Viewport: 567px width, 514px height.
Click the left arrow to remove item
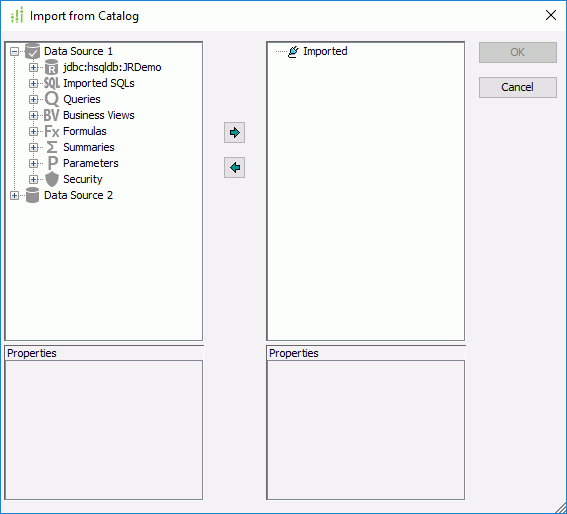point(234,167)
